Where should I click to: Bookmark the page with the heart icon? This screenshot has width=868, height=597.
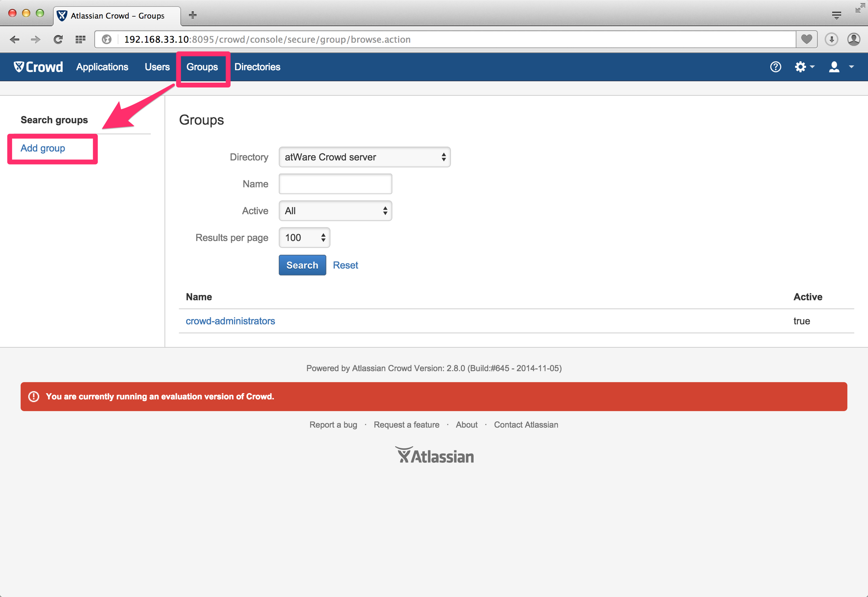pos(806,39)
